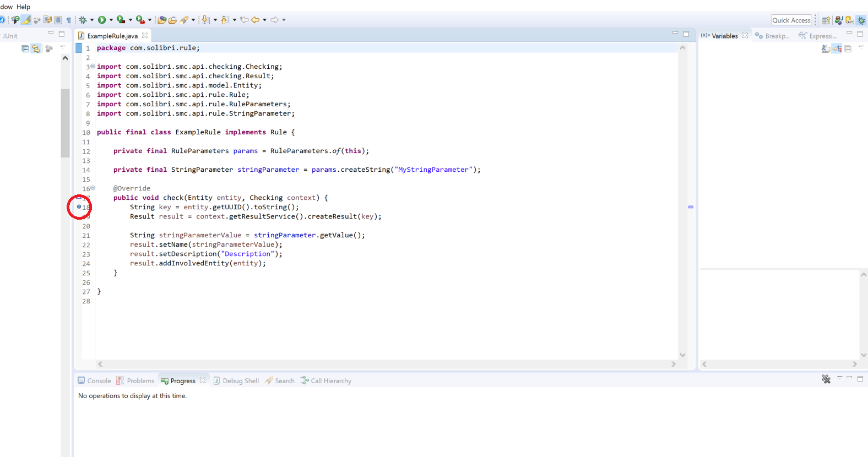The image size is (868, 457).
Task: Expand the Debug configurations dropdown
Action: tap(92, 20)
